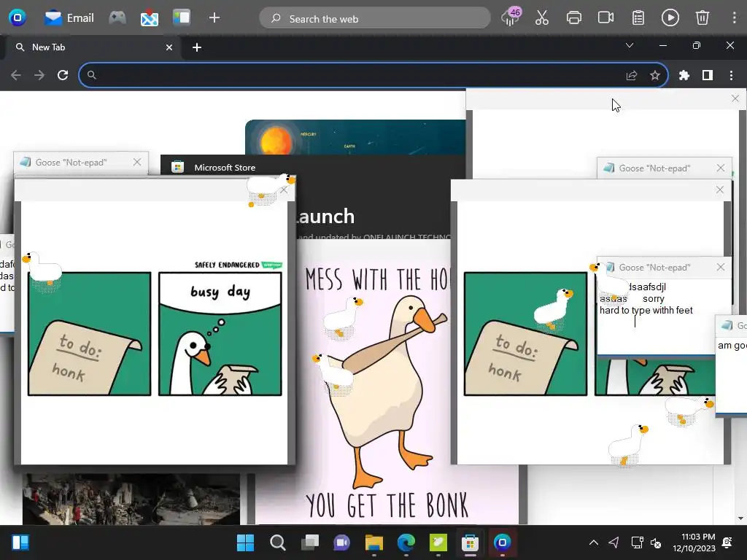Open the browser three-dot menu
Image resolution: width=747 pixels, height=560 pixels.
(731, 75)
